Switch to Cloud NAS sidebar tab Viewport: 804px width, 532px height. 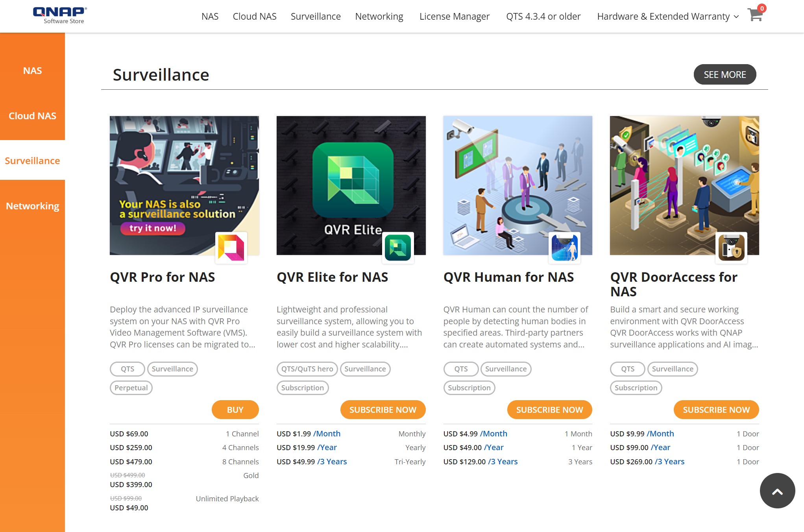click(32, 116)
